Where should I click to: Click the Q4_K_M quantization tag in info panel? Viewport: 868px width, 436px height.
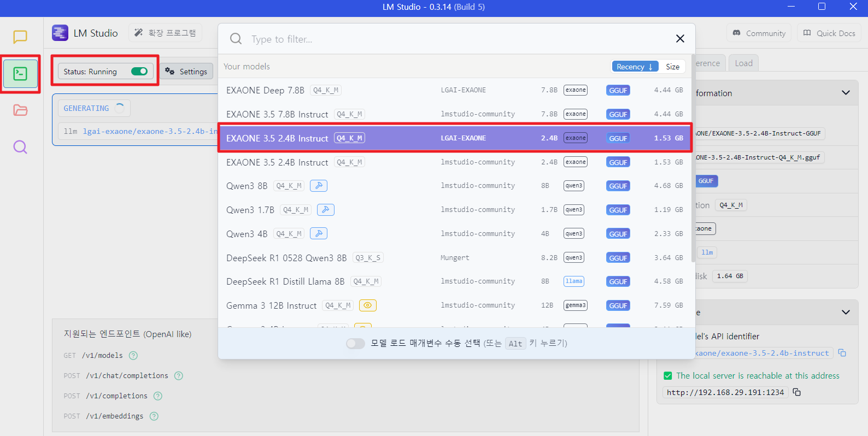coord(731,205)
